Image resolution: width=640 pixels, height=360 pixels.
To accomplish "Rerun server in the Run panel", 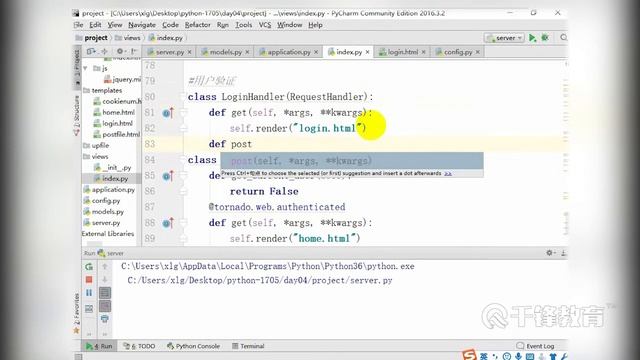I will pos(89,267).
